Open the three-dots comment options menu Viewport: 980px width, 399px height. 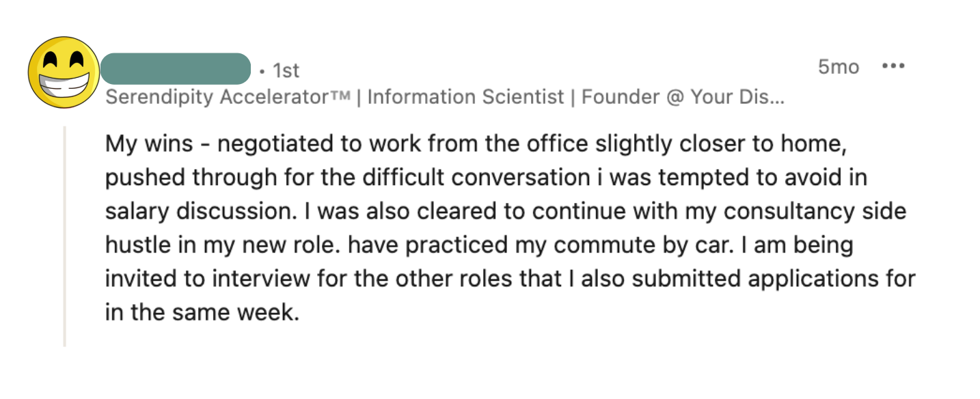click(893, 67)
